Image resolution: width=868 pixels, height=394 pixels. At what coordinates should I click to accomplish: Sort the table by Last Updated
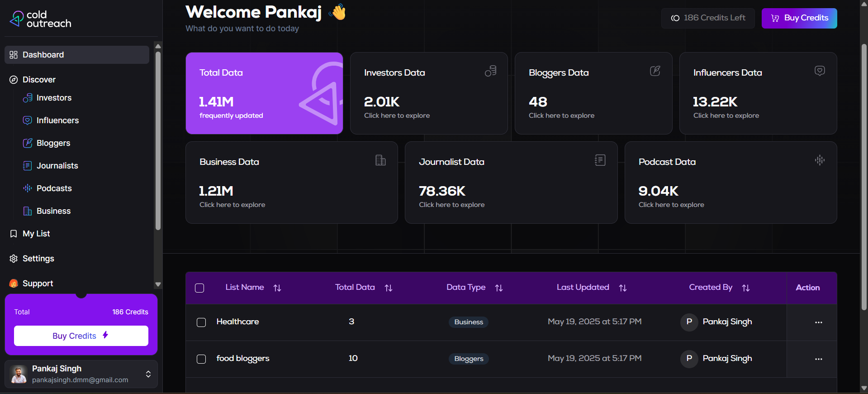(623, 288)
